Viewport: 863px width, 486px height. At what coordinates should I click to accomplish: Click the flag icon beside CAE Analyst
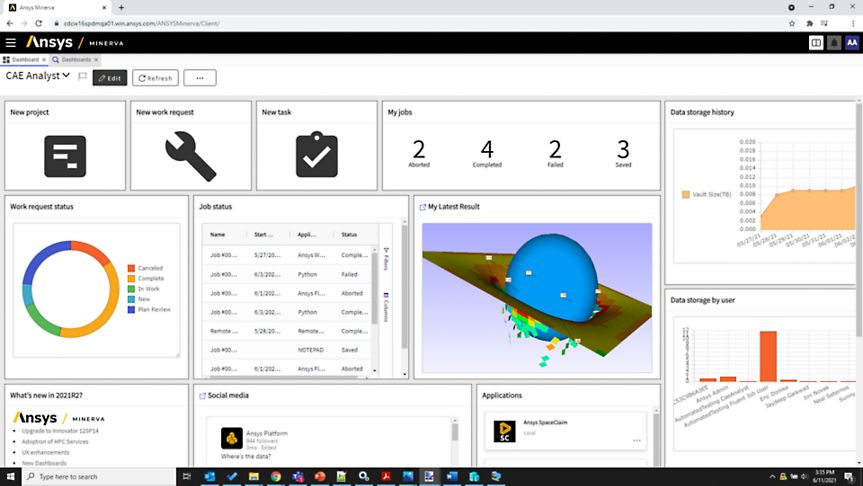(82, 77)
